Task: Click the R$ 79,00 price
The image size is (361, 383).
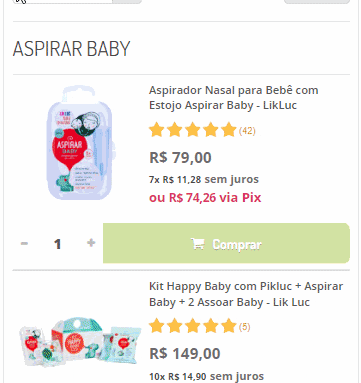Action: (180, 158)
